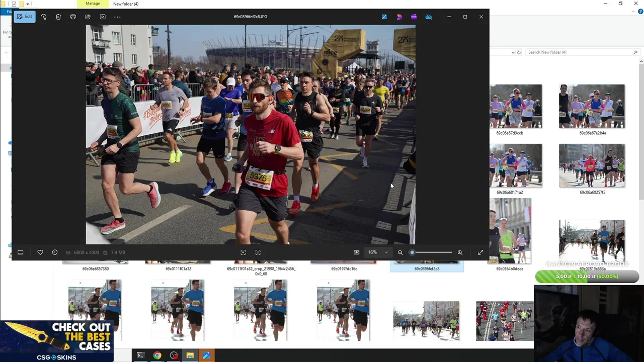
Task: Adjust the zoom slider handle
Action: click(x=412, y=252)
